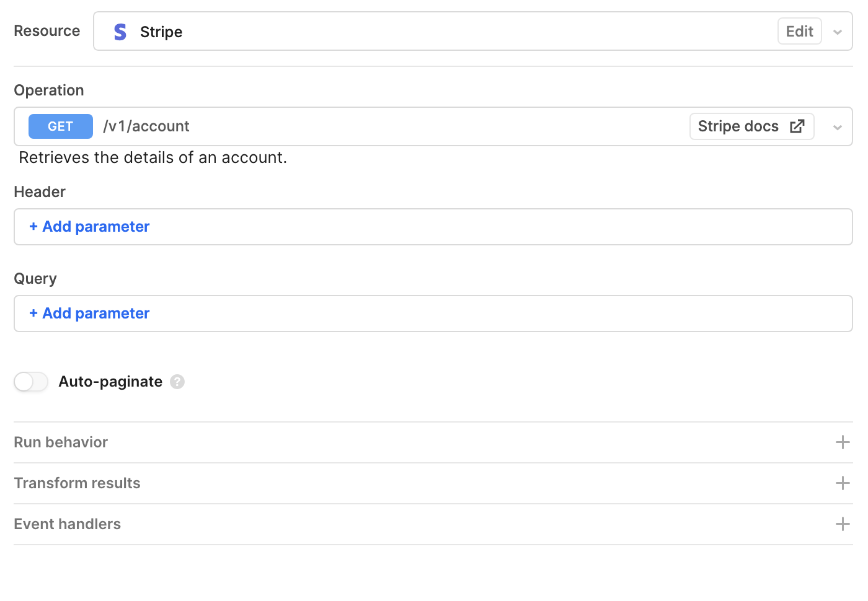Add parameter under Header

pos(89,227)
